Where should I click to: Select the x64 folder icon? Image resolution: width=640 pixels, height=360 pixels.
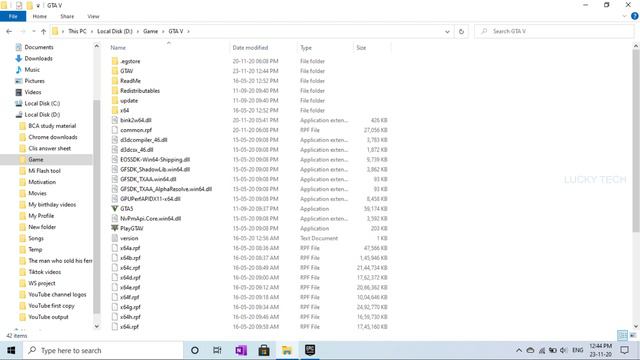click(x=115, y=110)
